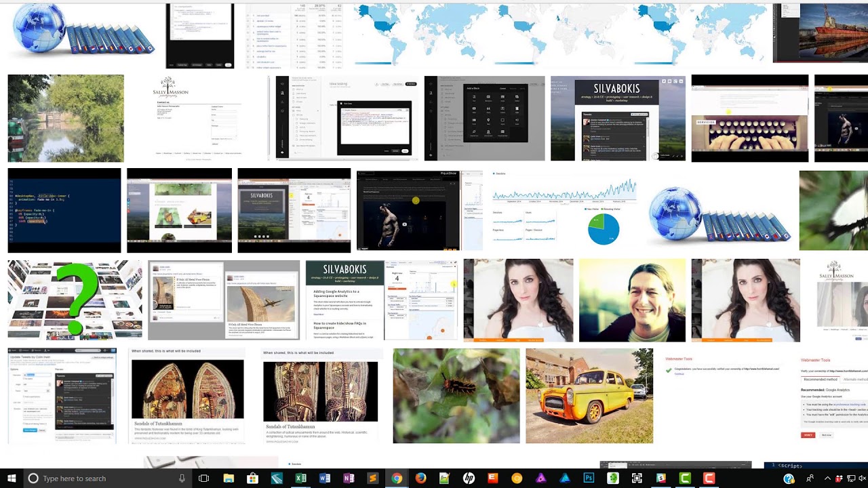This screenshot has width=868, height=488.
Task: Open OneNote from the taskbar
Action: (x=349, y=479)
